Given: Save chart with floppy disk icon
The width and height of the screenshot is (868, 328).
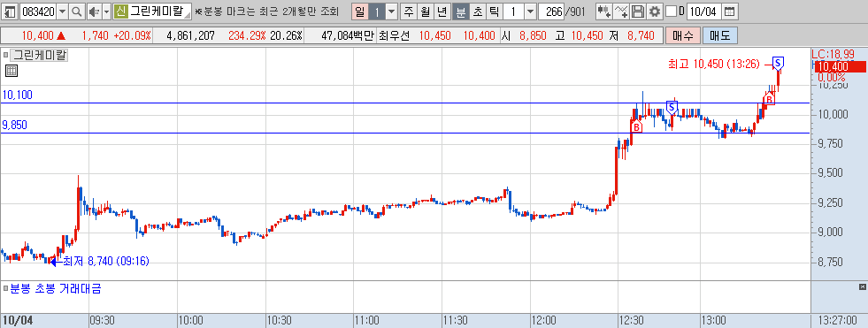Looking at the screenshot, I should click(638, 11).
